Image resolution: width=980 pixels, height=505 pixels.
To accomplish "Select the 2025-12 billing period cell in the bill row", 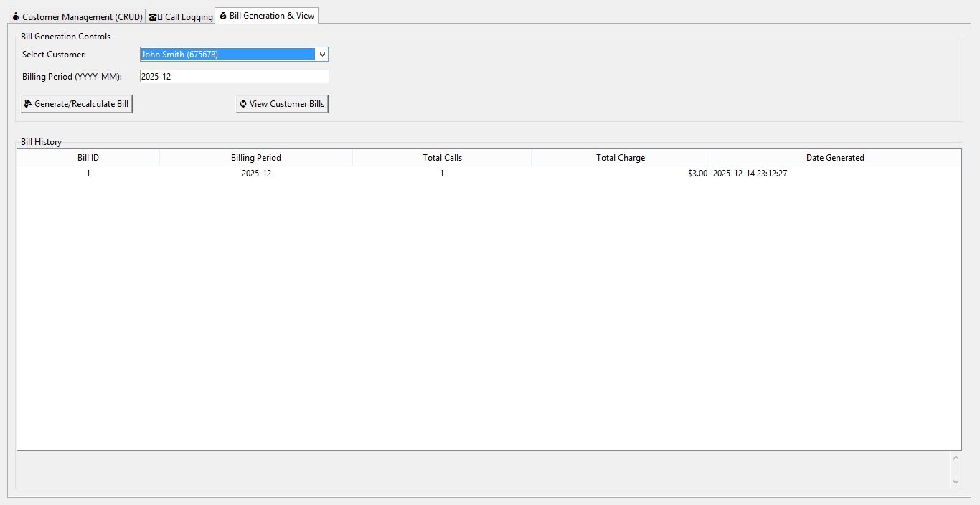I will (256, 174).
